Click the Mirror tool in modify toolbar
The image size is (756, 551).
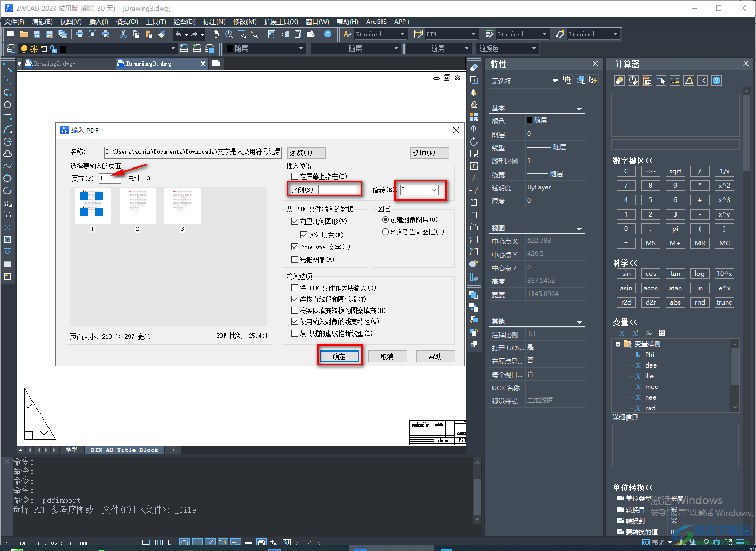[x=474, y=92]
